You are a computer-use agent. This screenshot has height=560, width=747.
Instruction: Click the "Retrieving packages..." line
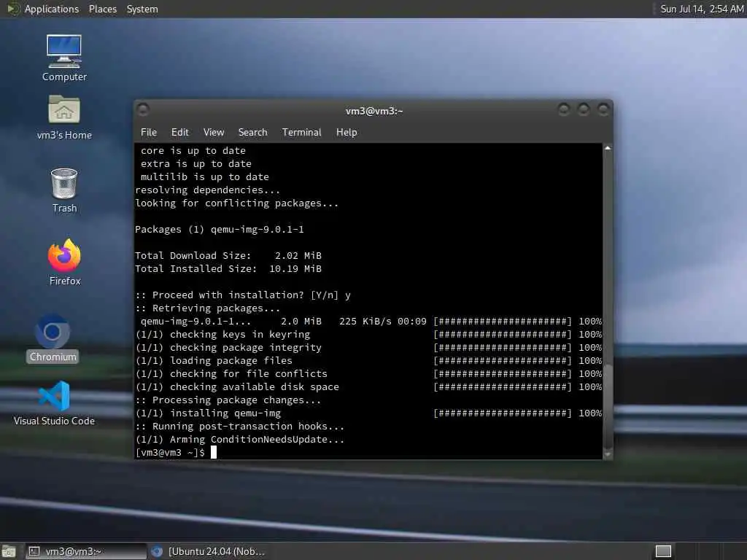208,308
